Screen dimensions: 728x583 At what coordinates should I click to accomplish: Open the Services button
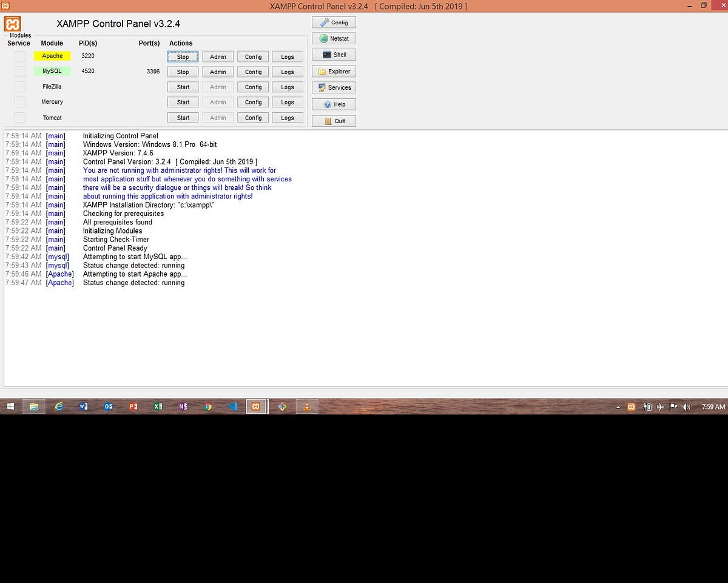(x=334, y=87)
